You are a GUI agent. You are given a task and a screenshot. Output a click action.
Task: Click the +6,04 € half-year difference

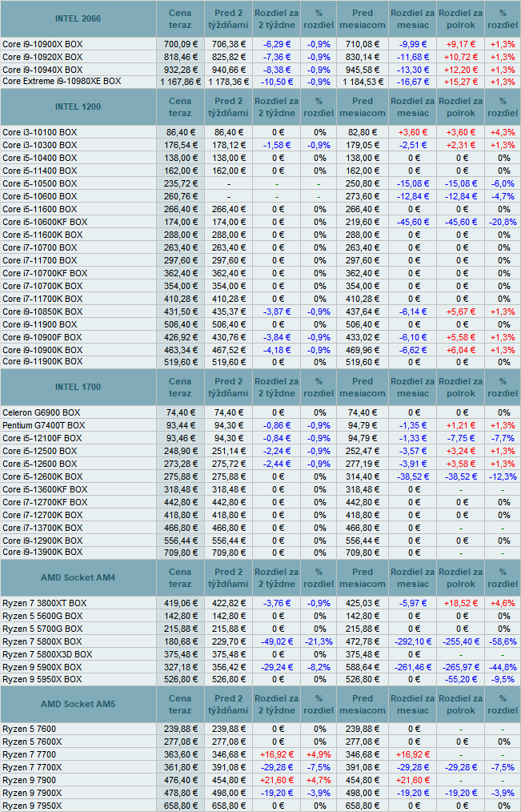pos(460,350)
